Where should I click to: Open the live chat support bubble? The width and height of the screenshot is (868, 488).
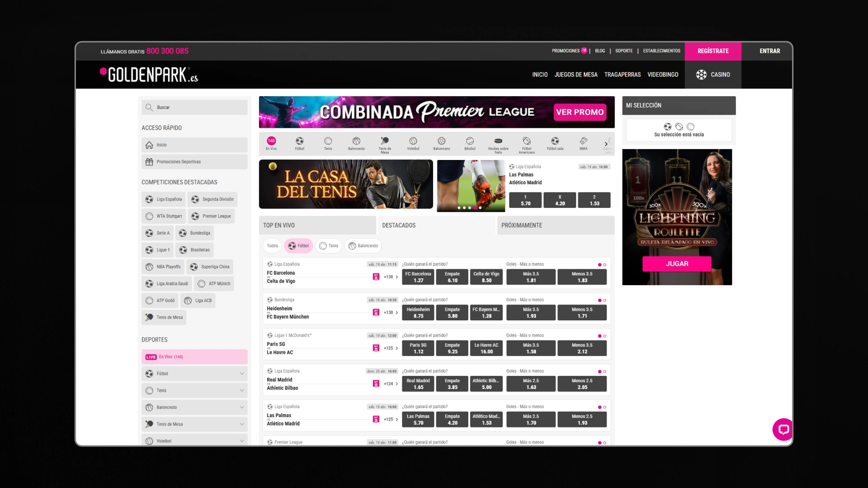[783, 429]
